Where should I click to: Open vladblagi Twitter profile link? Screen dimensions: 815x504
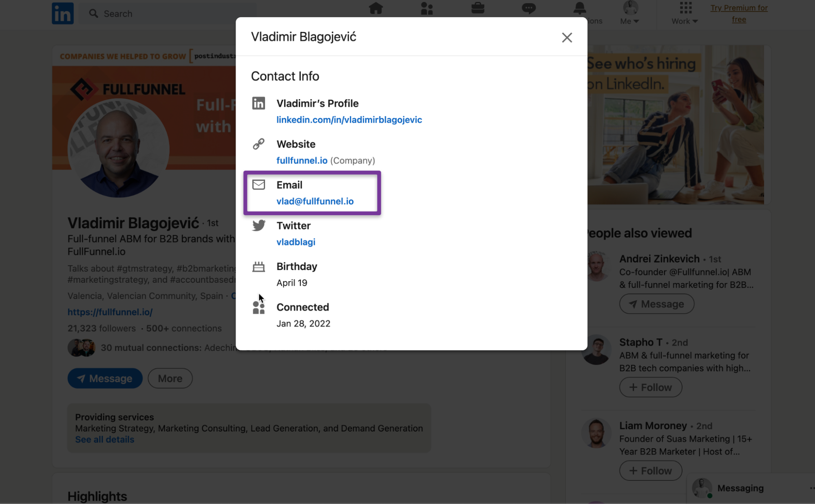(296, 242)
